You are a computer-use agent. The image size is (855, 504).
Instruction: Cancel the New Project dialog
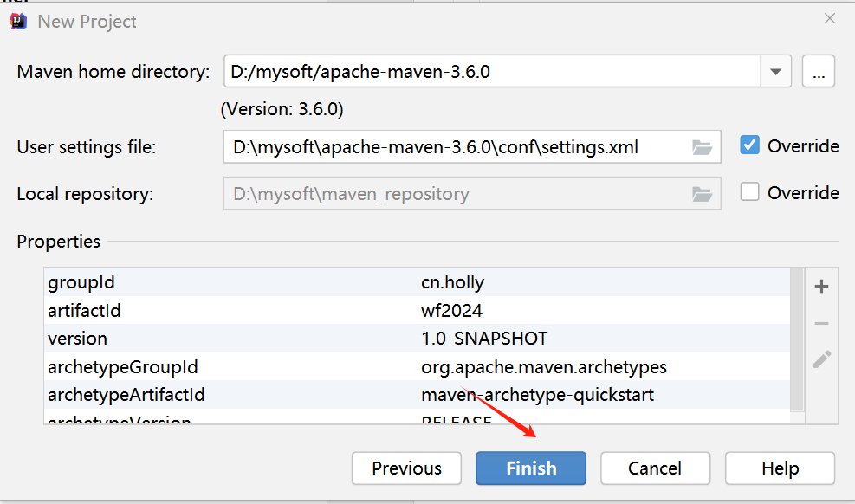(655, 468)
